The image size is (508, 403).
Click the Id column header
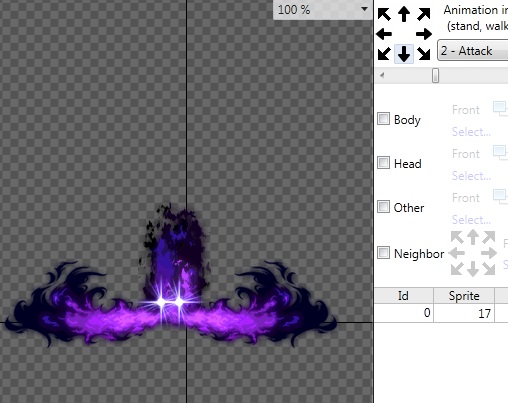click(x=404, y=296)
